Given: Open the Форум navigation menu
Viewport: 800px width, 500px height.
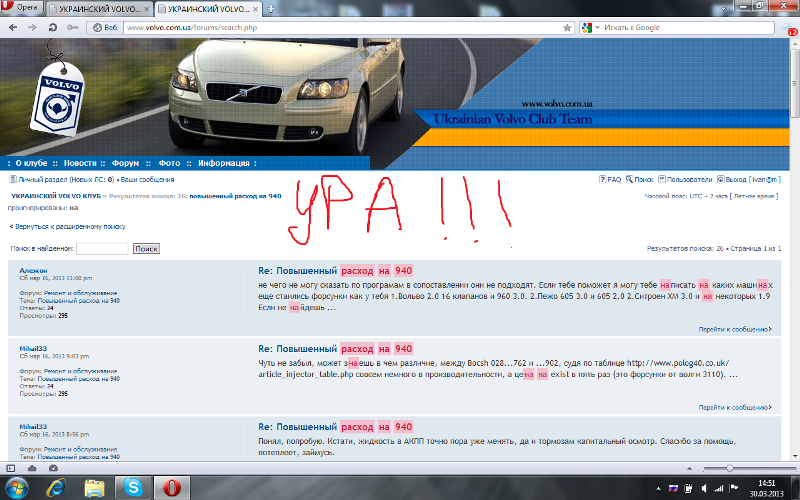Looking at the screenshot, I should pyautogui.click(x=125, y=162).
